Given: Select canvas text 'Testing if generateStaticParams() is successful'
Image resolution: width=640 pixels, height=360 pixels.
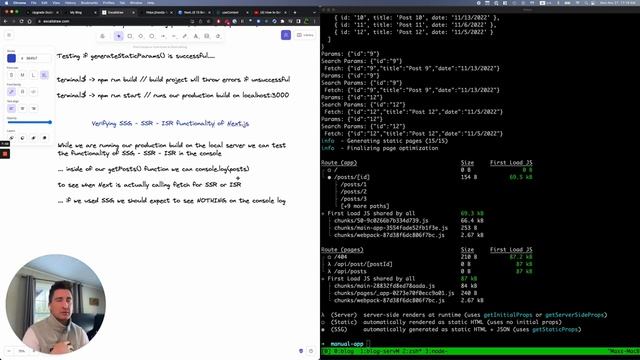Looking at the screenshot, I should pyautogui.click(x=136, y=56).
